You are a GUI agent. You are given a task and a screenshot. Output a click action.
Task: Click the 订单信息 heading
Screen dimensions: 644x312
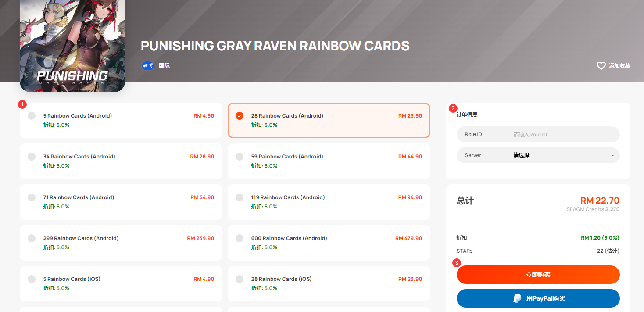467,115
